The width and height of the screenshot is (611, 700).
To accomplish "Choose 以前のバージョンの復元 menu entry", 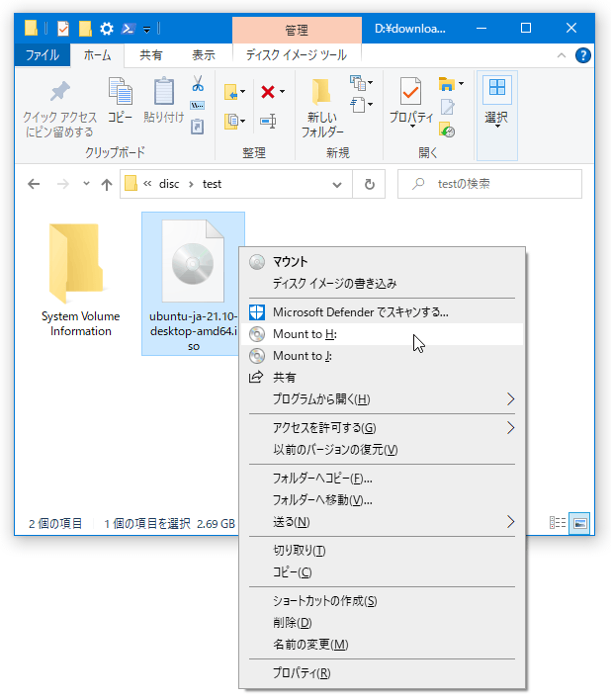I will 382,450.
